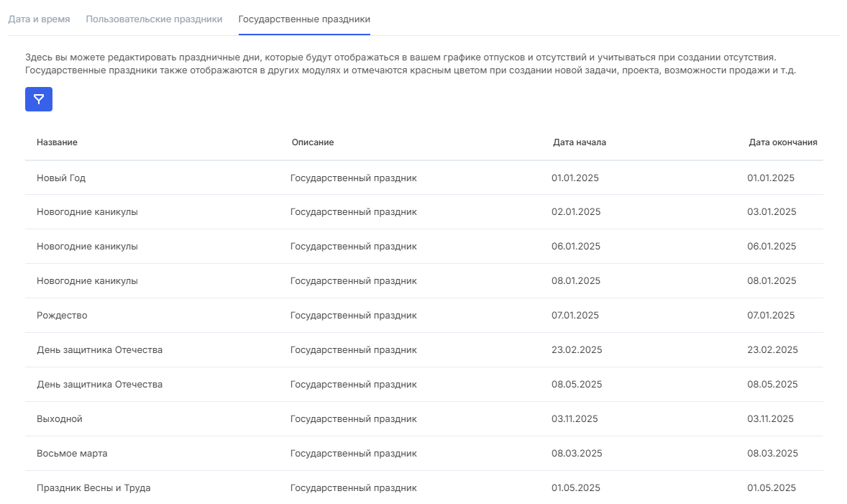Click the Дата начала column header
Screen dimensions: 847x504
579,142
